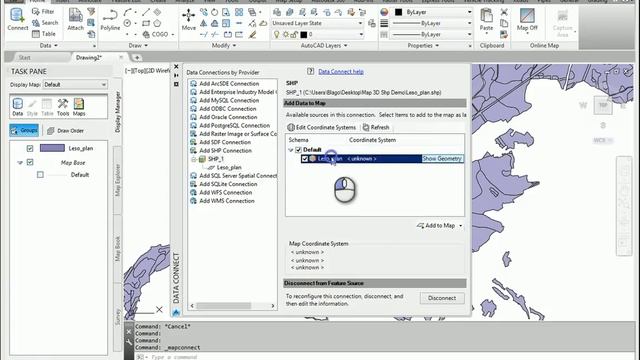This screenshot has width=640, height=360.
Task: Click the black layer color swatch
Action: pos(304,35)
